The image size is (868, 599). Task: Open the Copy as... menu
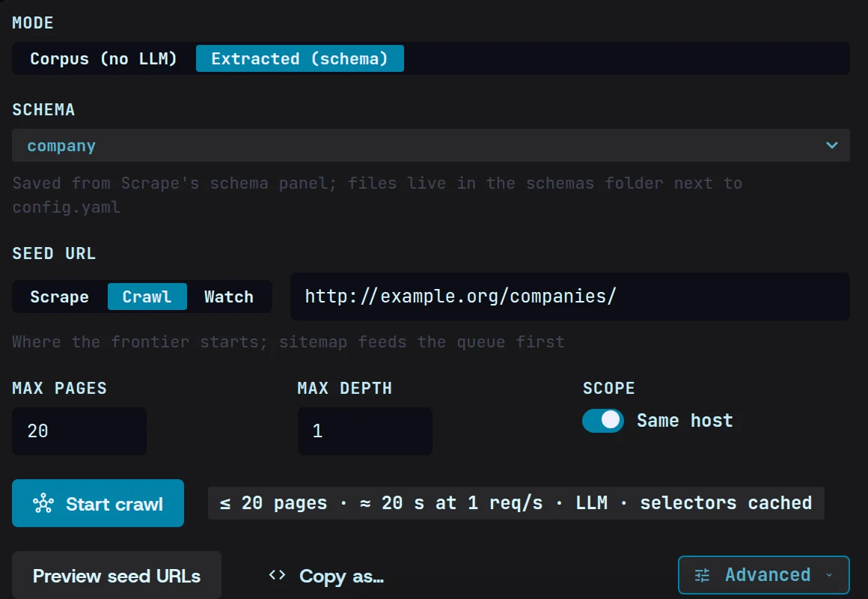click(x=326, y=577)
